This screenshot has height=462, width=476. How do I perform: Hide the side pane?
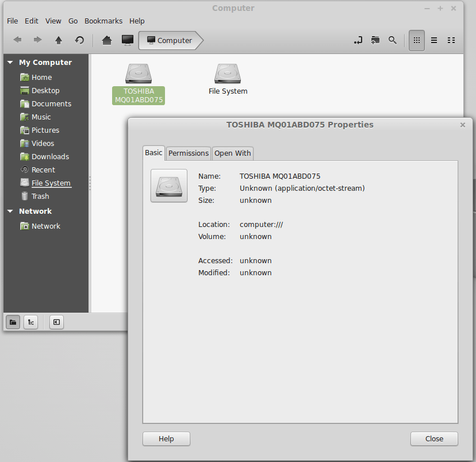pos(56,322)
